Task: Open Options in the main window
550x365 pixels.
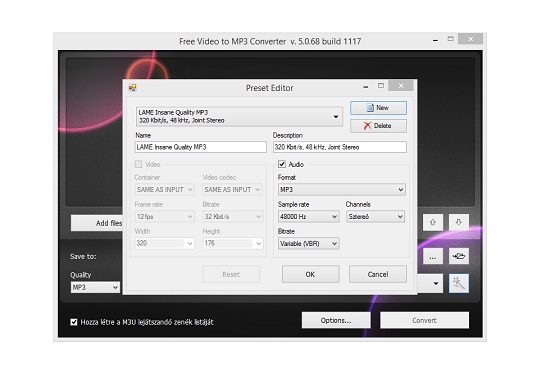Action: [336, 320]
